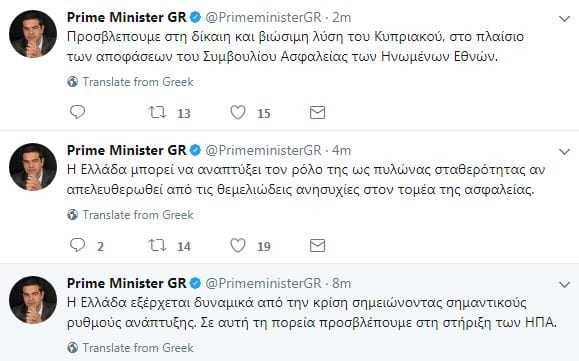Like the tweet with 15 likes

[x=238, y=112]
